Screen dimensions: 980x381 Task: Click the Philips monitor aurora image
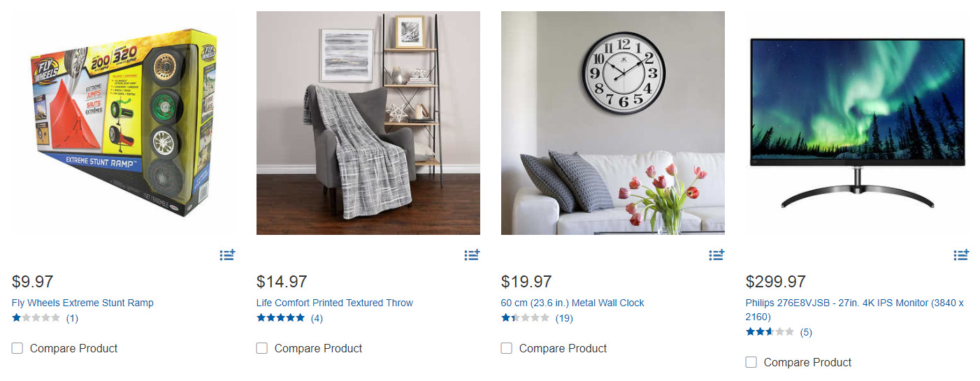click(x=858, y=123)
